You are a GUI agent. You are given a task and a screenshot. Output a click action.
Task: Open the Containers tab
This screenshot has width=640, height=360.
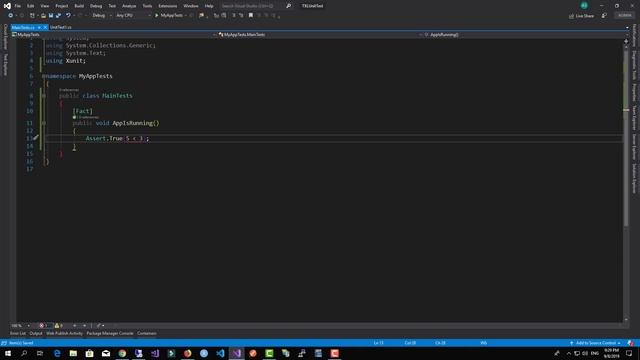[x=147, y=333]
